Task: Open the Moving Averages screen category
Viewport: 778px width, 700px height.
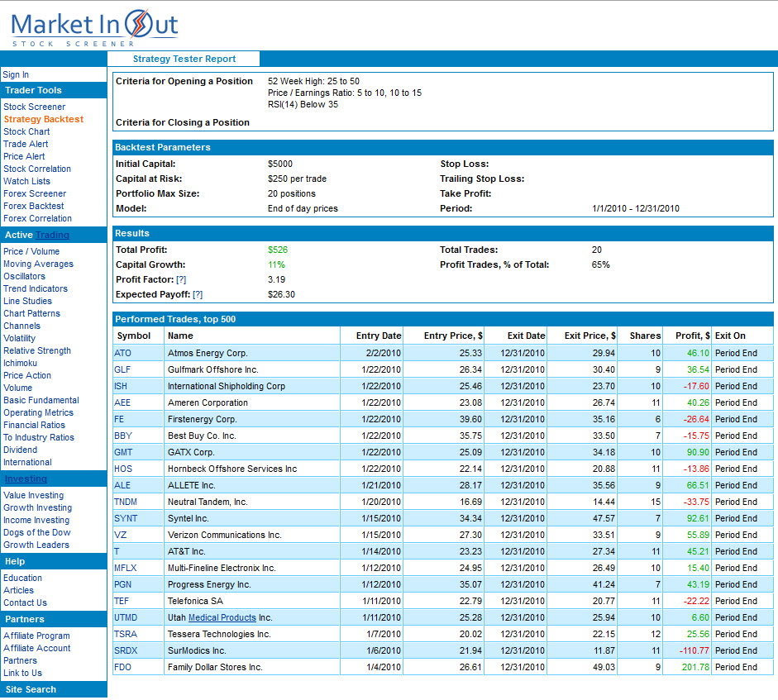Action: click(38, 264)
